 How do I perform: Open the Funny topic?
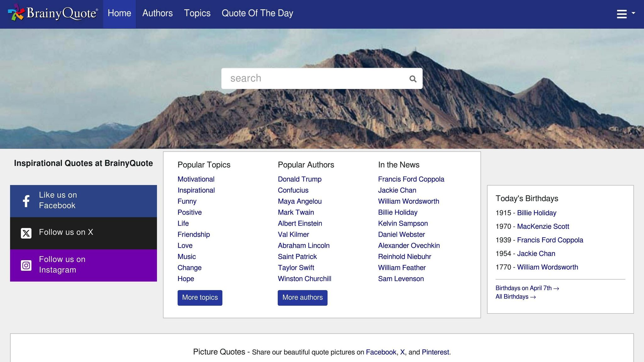tap(187, 201)
